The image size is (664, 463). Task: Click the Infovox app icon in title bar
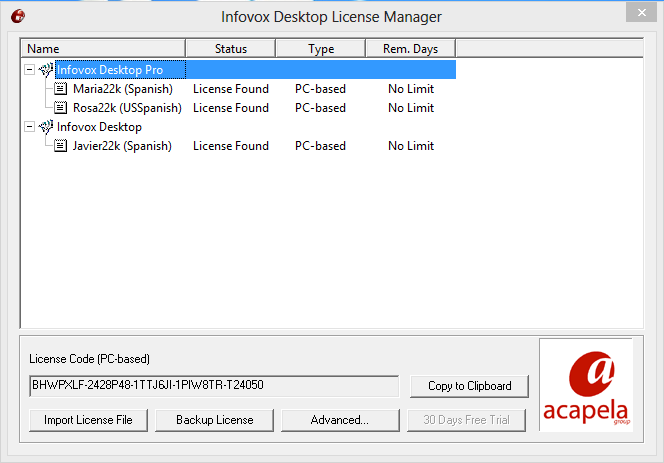click(x=18, y=17)
